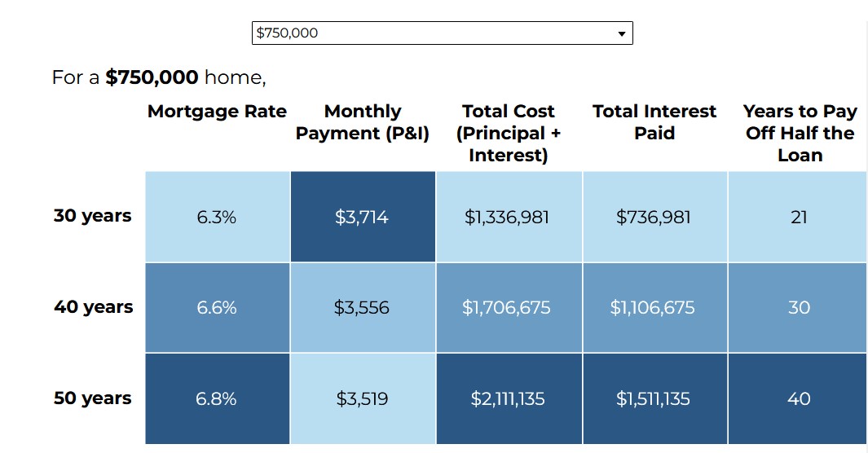Click the $1,706,675 total cost cell
This screenshot has width=868, height=453.
tap(508, 308)
